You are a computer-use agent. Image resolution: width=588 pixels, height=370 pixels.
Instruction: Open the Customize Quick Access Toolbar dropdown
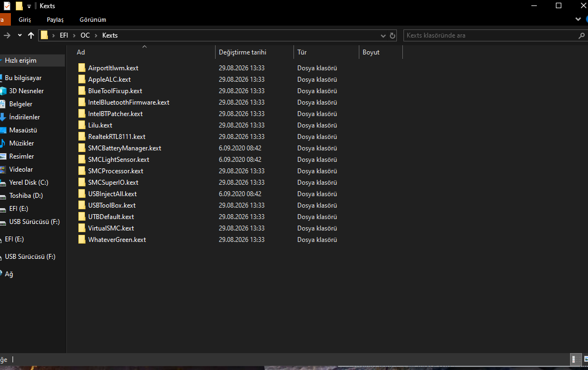pyautogui.click(x=29, y=7)
